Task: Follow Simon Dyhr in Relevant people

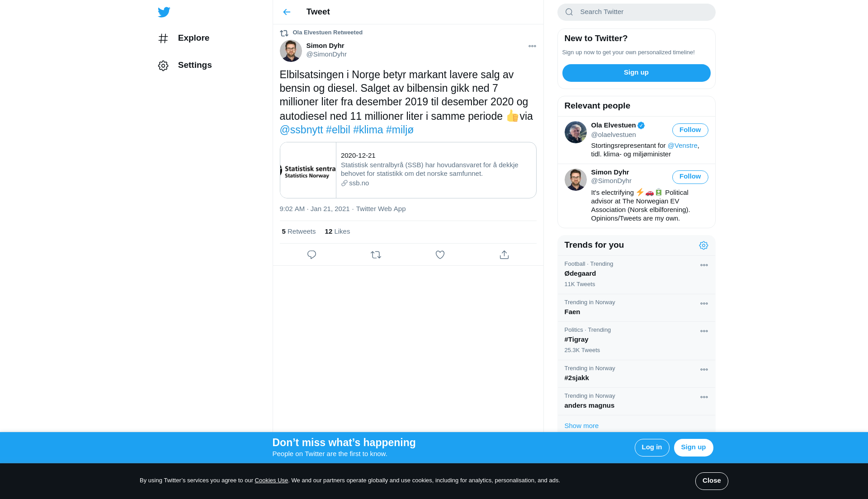Action: [690, 177]
